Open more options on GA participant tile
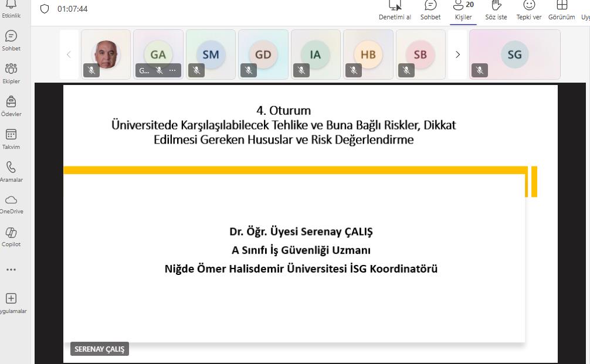The width and height of the screenshot is (590, 364). click(x=172, y=70)
